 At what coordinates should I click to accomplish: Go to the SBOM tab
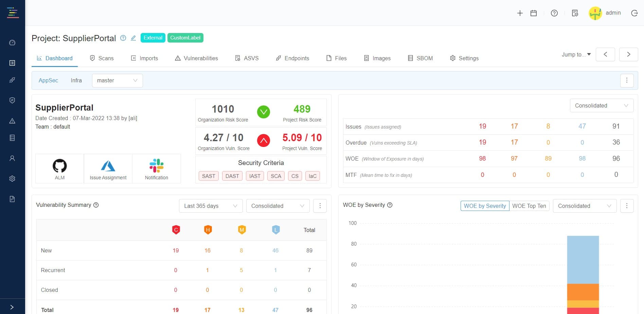tap(421, 58)
